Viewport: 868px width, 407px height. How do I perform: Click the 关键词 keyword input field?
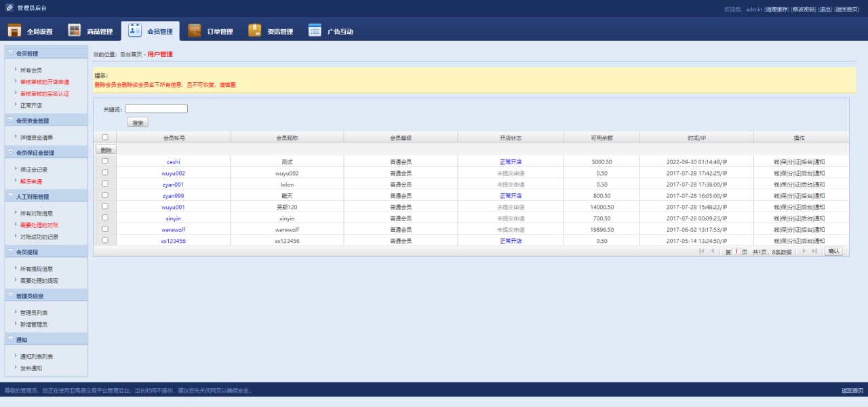pyautogui.click(x=156, y=109)
